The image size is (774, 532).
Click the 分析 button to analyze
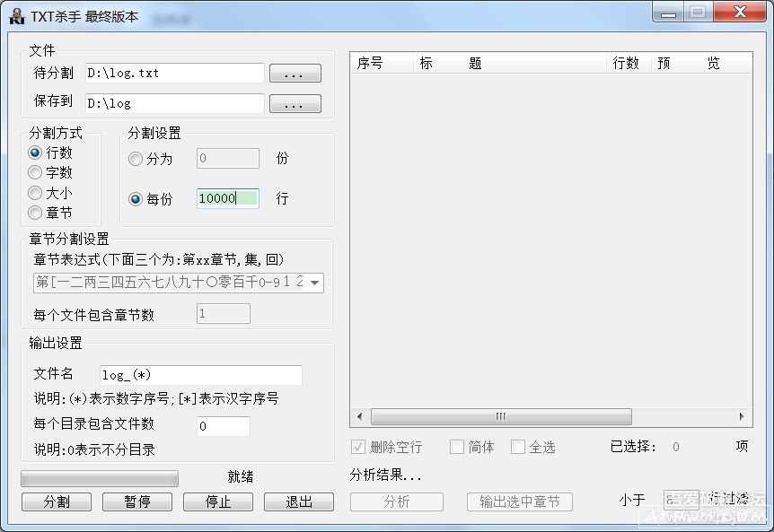click(396, 501)
